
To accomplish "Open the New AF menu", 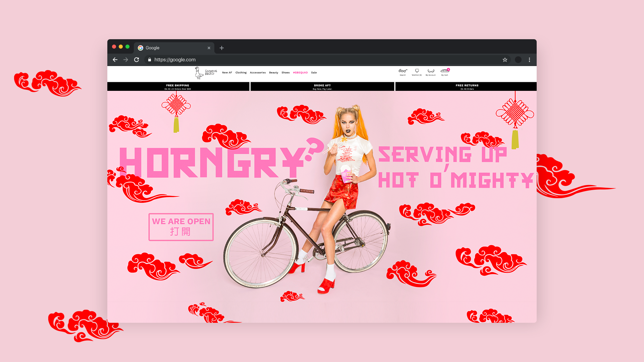I will point(227,73).
